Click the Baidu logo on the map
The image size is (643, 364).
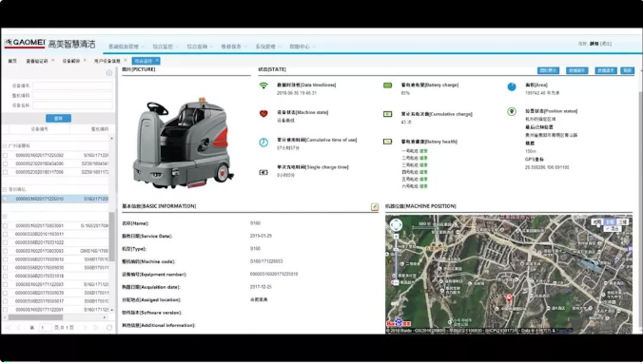pyautogui.click(x=399, y=323)
